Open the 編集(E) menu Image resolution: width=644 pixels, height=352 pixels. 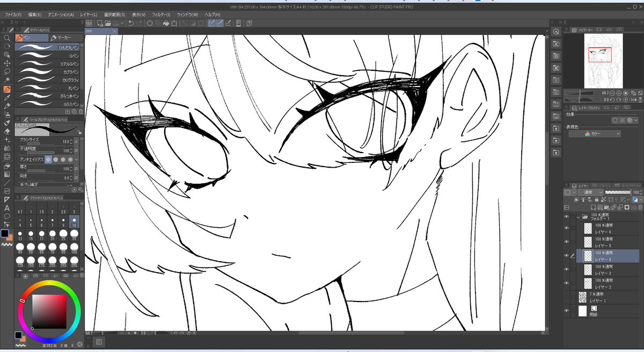tap(36, 15)
